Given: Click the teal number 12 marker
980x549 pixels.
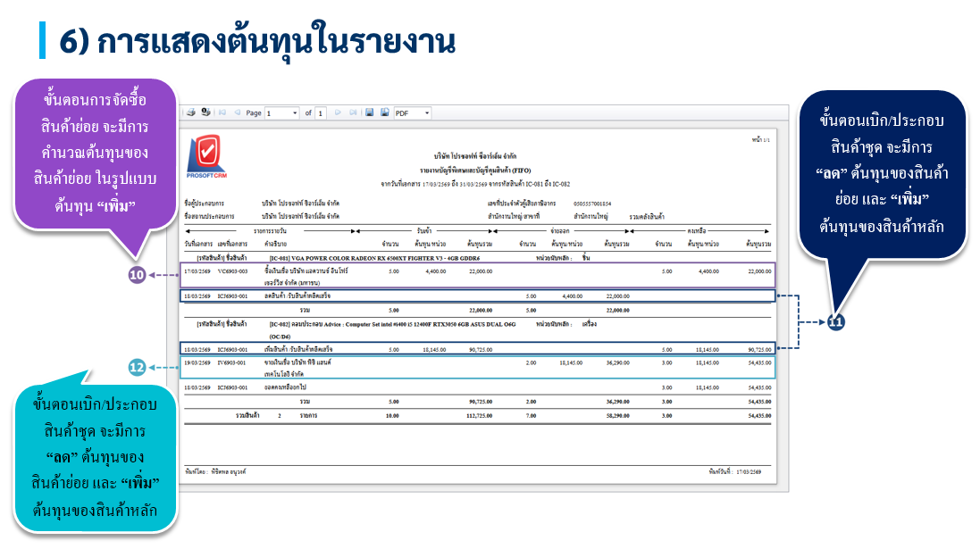Looking at the screenshot, I should pyautogui.click(x=137, y=367).
